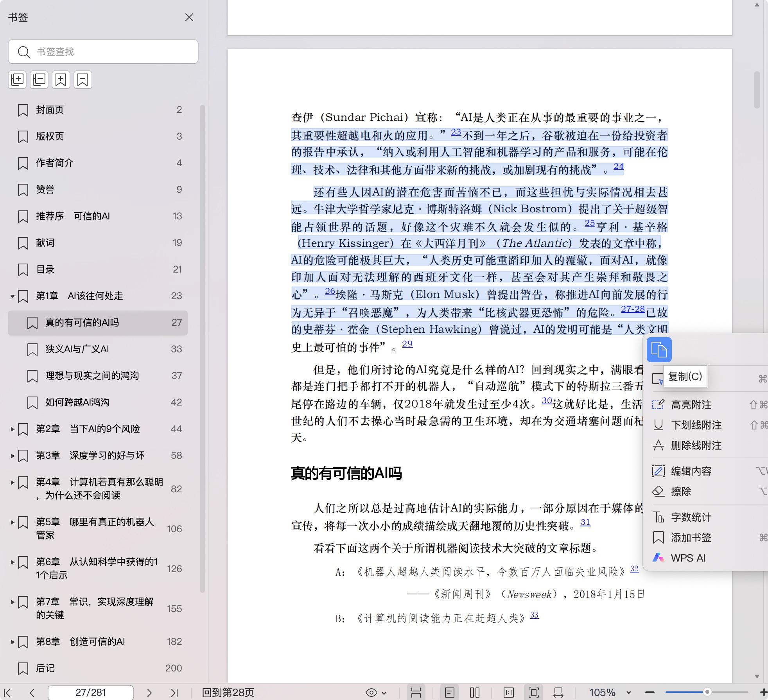The height and width of the screenshot is (700, 768).
Task: Open 狭义AI与广义AI bookmark
Action: click(x=98, y=349)
